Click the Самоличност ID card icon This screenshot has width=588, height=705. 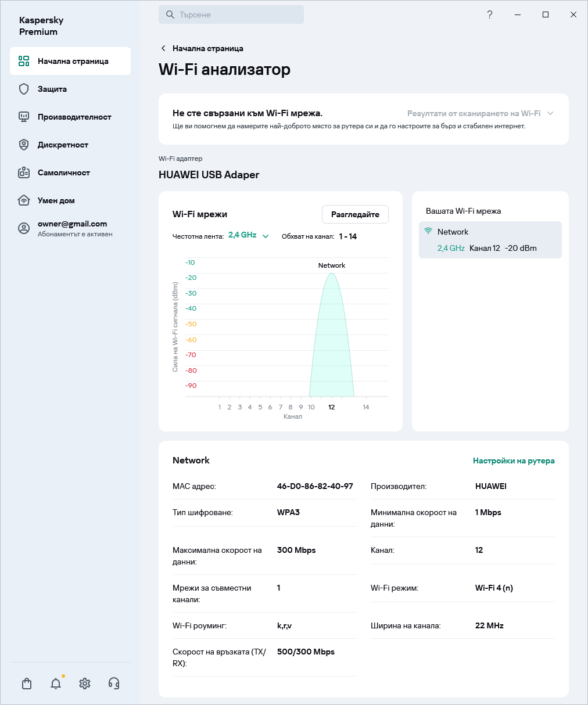click(24, 172)
